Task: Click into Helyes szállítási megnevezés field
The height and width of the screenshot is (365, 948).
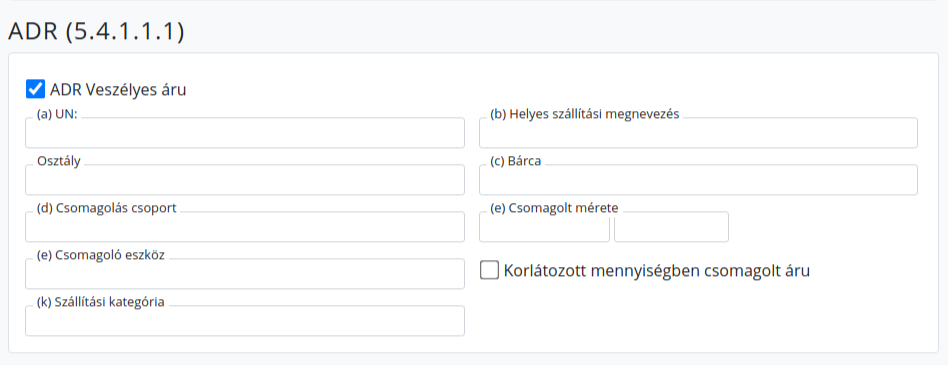Action: point(698,133)
